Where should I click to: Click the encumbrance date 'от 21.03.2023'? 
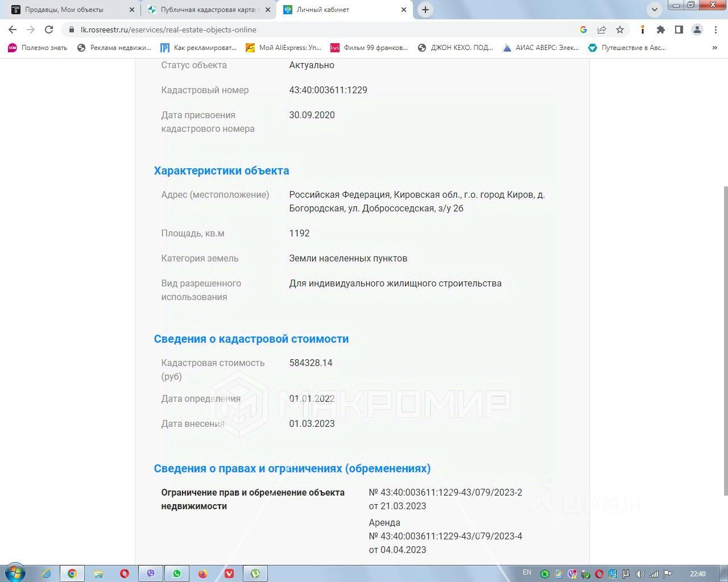(398, 506)
